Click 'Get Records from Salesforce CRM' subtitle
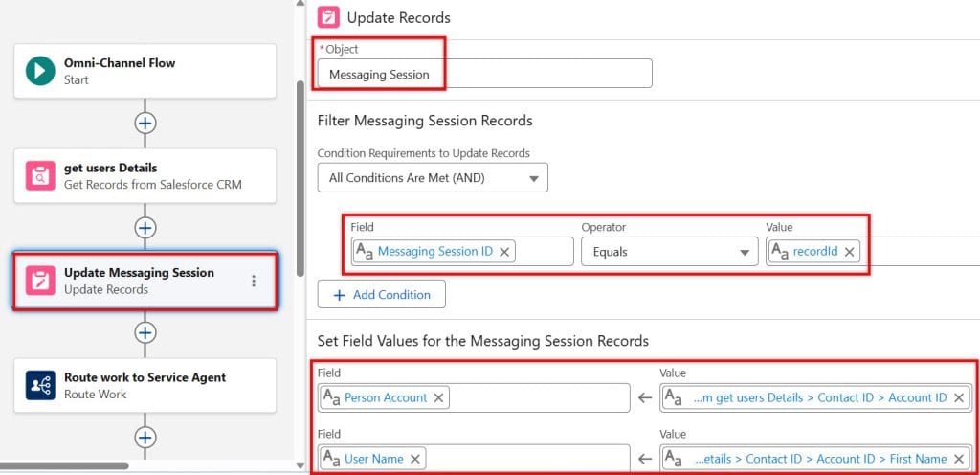 [152, 185]
